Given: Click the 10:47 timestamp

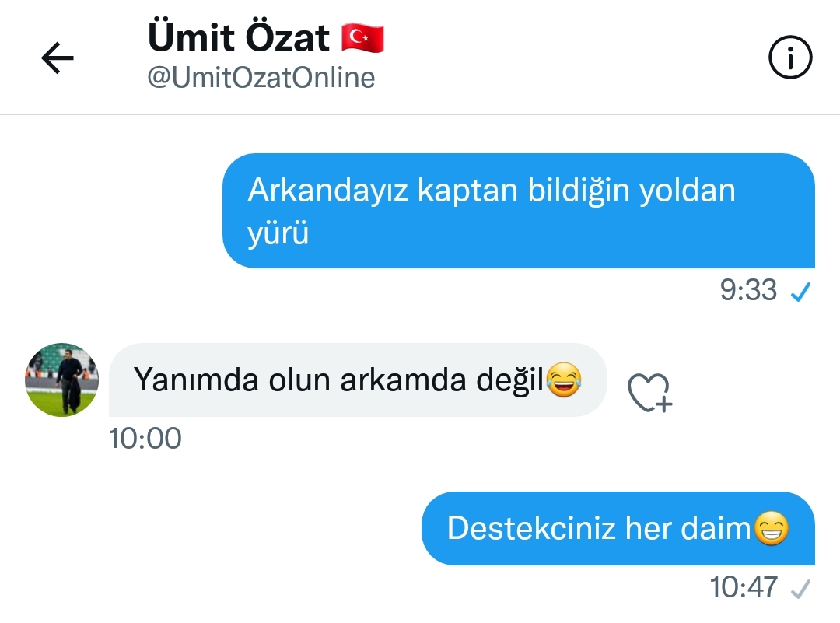Looking at the screenshot, I should tap(744, 586).
